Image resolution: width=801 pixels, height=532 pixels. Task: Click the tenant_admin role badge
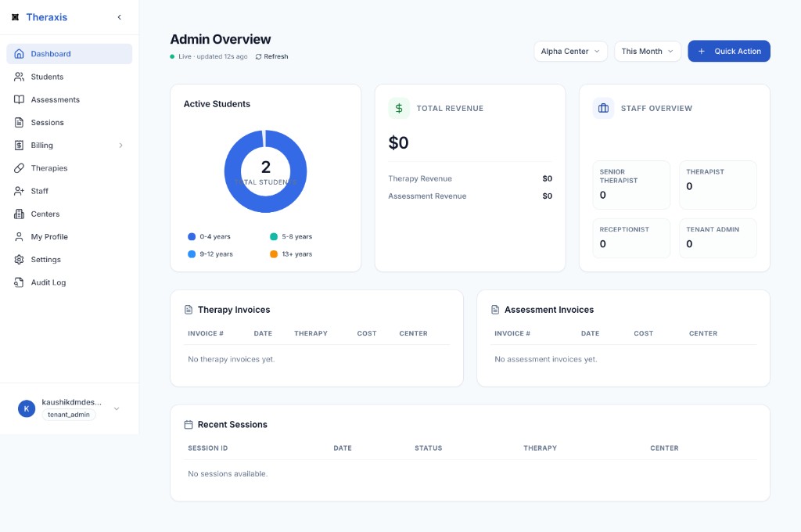pyautogui.click(x=69, y=415)
